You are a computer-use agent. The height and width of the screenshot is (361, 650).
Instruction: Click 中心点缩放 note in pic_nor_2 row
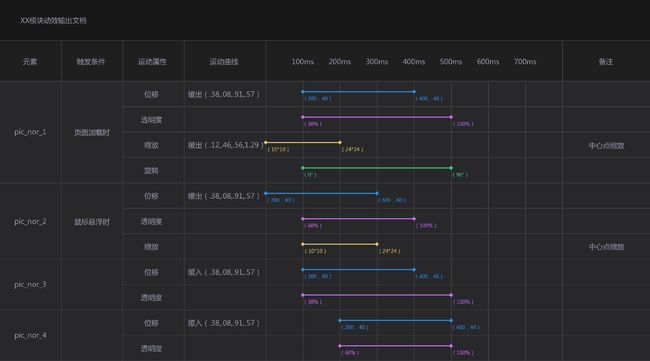click(x=606, y=247)
